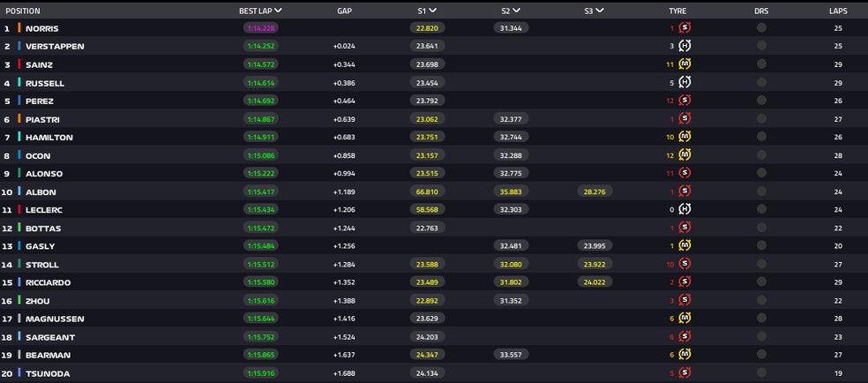Click Sainz's red team color bar
This screenshot has width=868, height=383.
[19, 64]
